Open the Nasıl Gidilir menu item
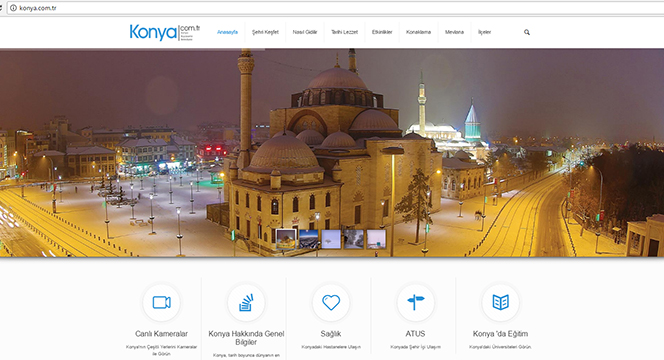This screenshot has width=664, height=360. click(x=305, y=32)
